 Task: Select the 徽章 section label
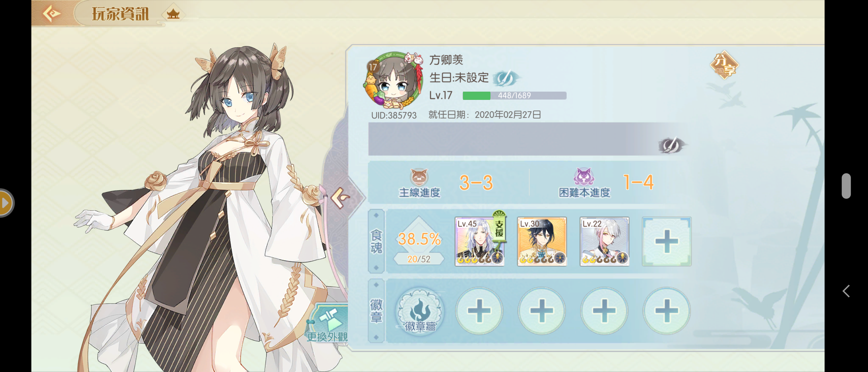(x=376, y=311)
